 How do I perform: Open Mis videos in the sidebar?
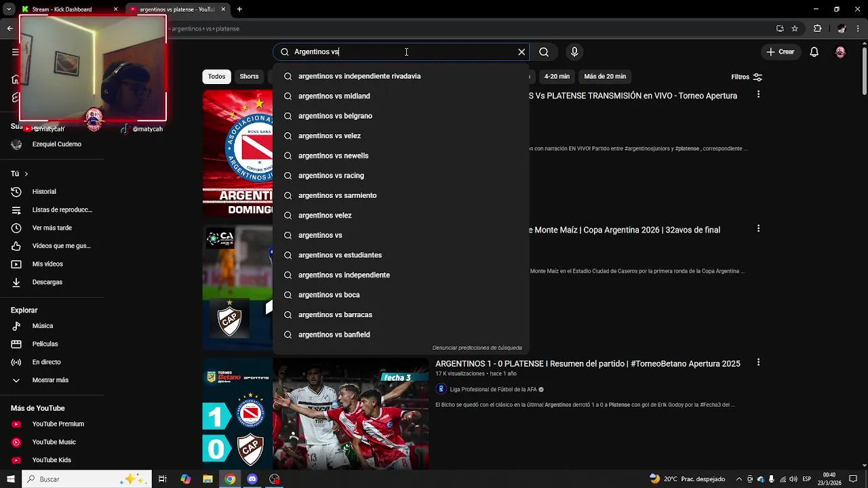tap(52, 264)
